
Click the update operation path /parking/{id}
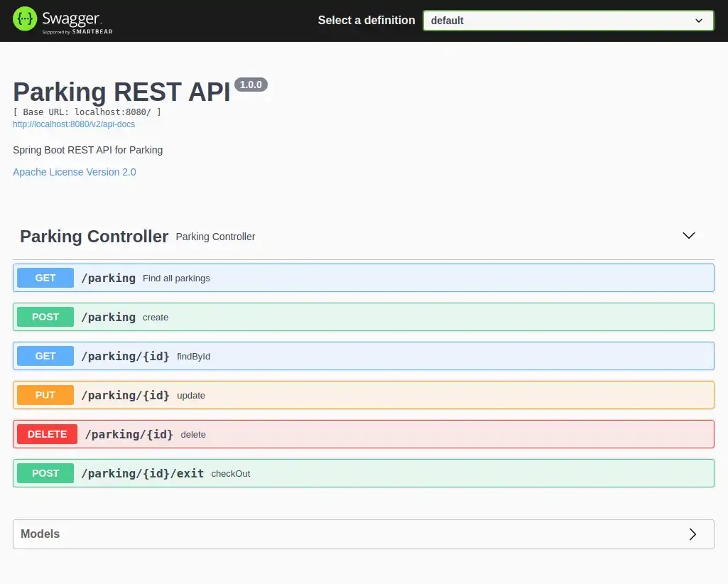point(125,395)
